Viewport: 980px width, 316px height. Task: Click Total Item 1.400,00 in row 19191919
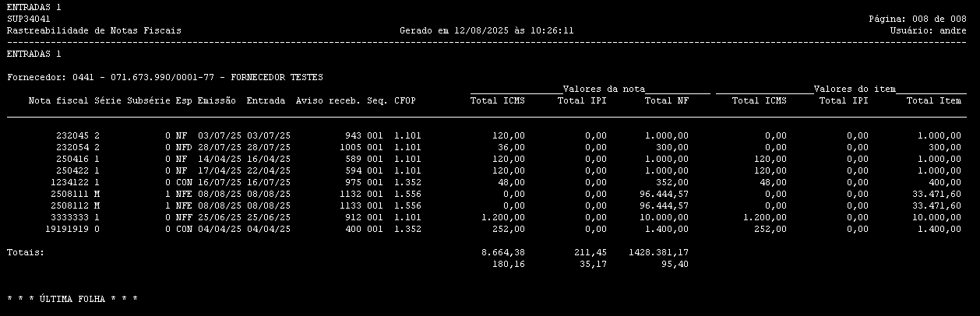(939, 229)
